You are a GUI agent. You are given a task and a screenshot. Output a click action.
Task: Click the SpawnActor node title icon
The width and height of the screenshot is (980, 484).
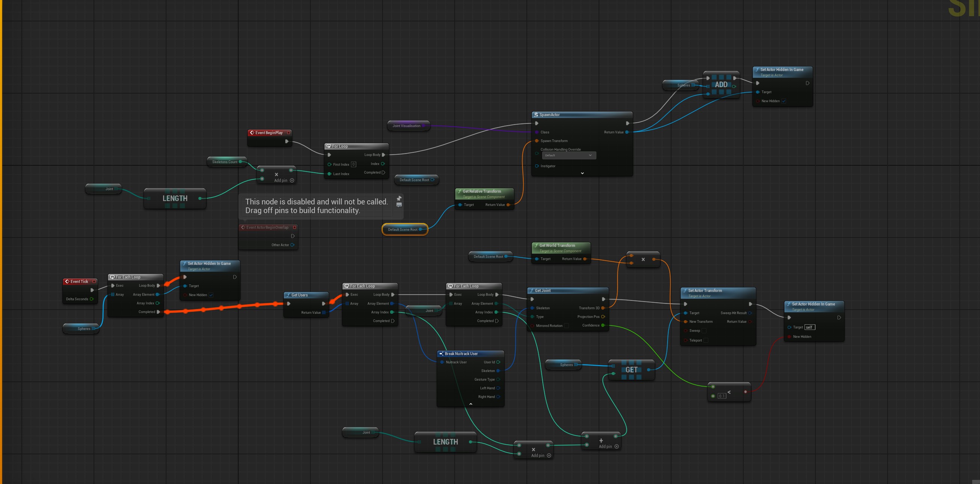tap(536, 115)
